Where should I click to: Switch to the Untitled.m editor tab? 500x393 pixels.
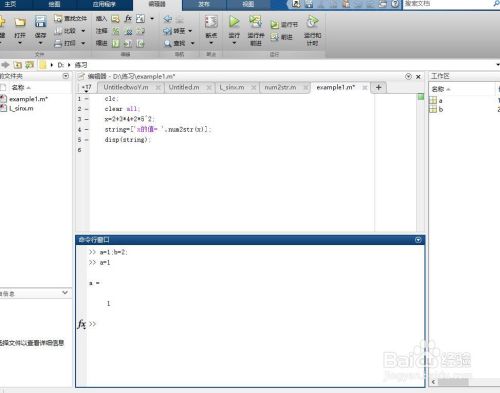(184, 87)
